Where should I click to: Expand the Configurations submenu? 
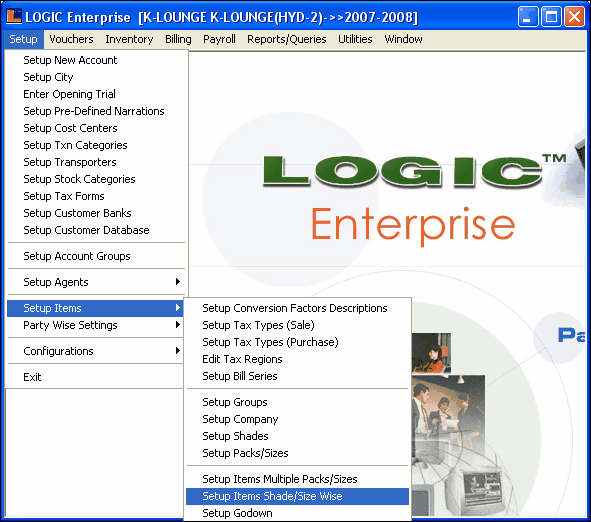point(96,351)
